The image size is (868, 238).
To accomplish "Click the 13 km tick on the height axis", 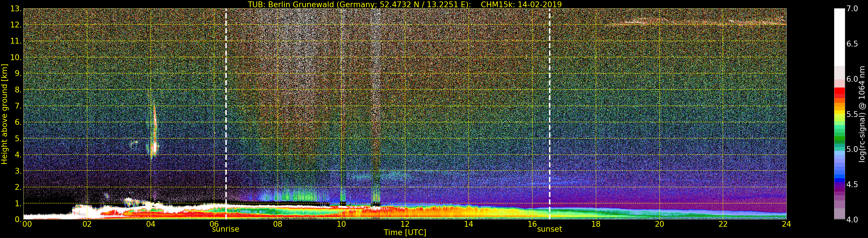I will tap(16, 9).
